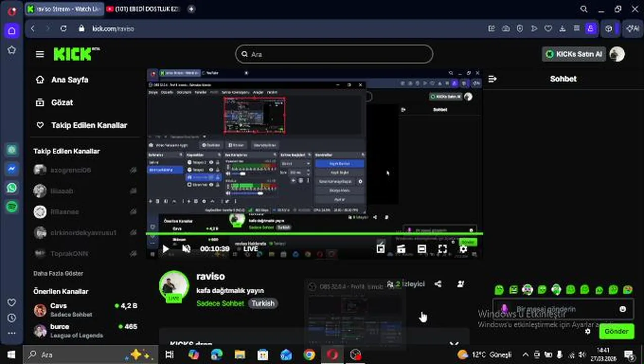
Task: Click KICKs Satın Al button
Action: pyautogui.click(x=574, y=54)
